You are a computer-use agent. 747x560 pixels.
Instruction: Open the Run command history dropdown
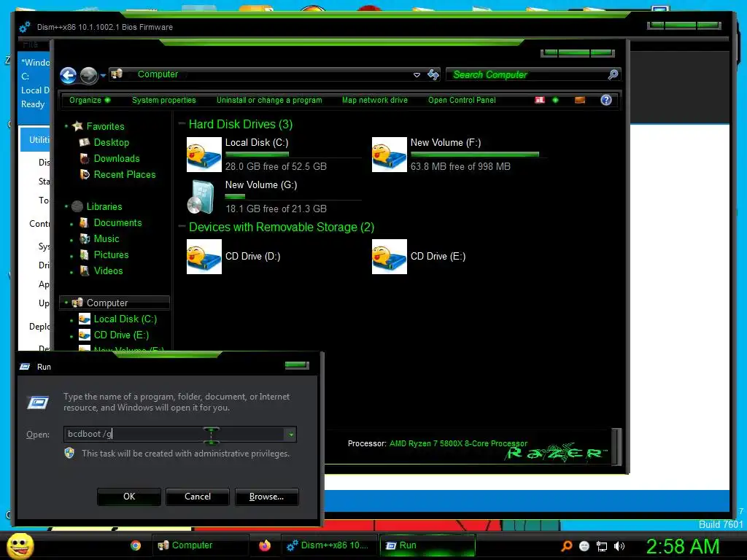tap(290, 435)
